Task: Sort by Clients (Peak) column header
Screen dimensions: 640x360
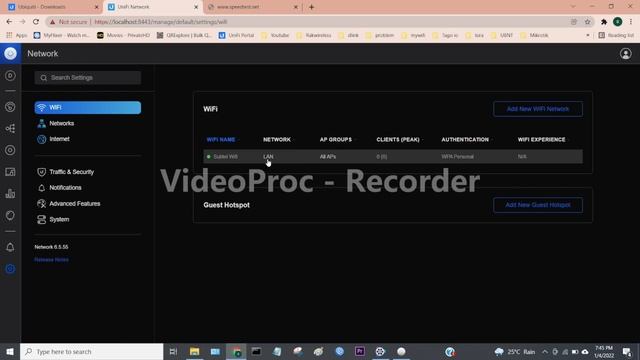Action: (398, 140)
